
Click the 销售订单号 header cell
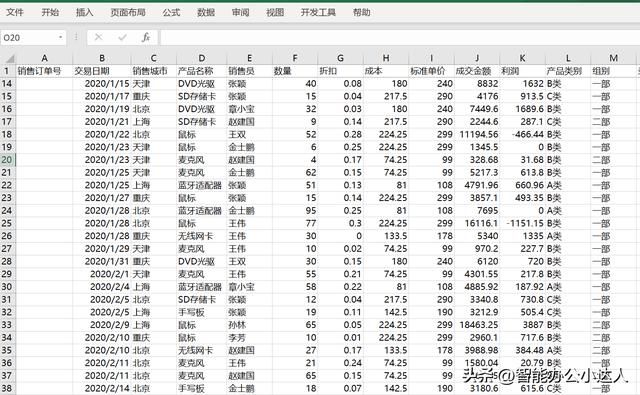(x=44, y=71)
